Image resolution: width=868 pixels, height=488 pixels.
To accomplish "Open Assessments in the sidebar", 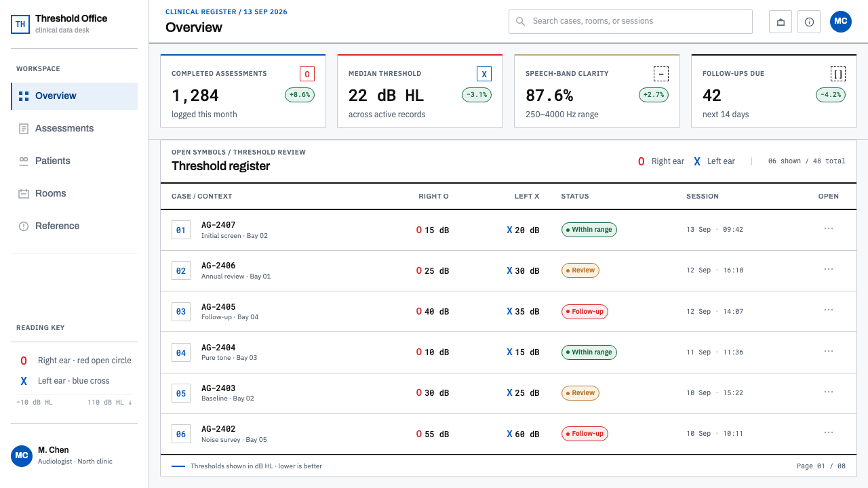I will pos(75,129).
